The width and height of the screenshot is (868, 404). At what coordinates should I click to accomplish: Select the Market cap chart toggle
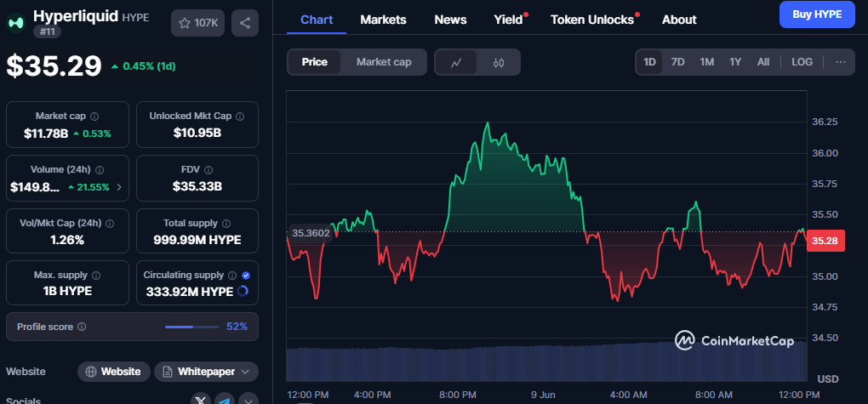384,62
